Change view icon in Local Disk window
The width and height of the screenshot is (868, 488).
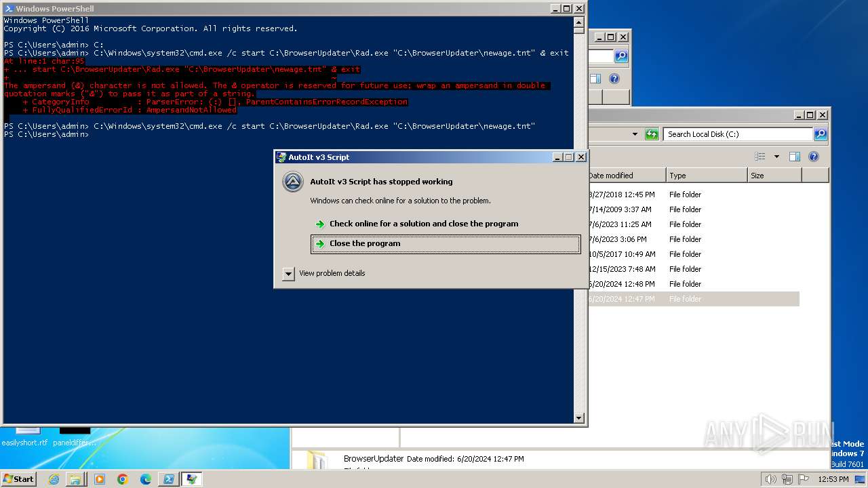(760, 157)
